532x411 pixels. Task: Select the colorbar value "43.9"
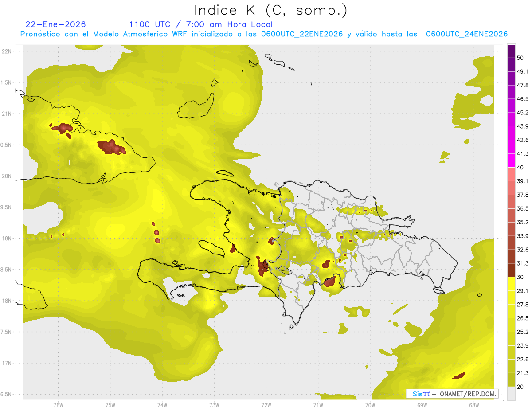tap(522, 126)
